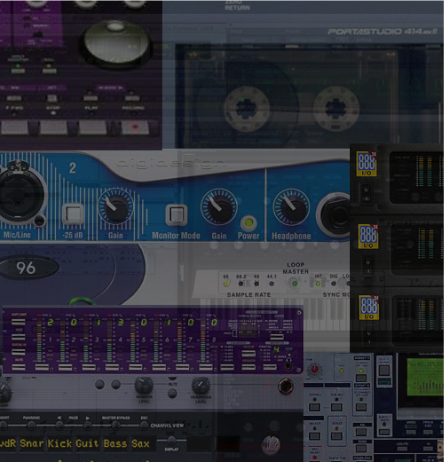
Task: Select the 44.1 sample rate LED
Action: pos(271,284)
